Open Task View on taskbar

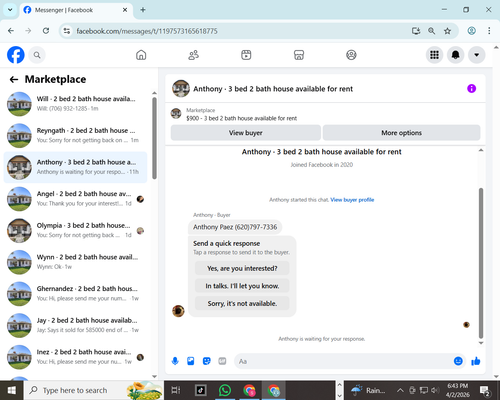pyautogui.click(x=176, y=390)
